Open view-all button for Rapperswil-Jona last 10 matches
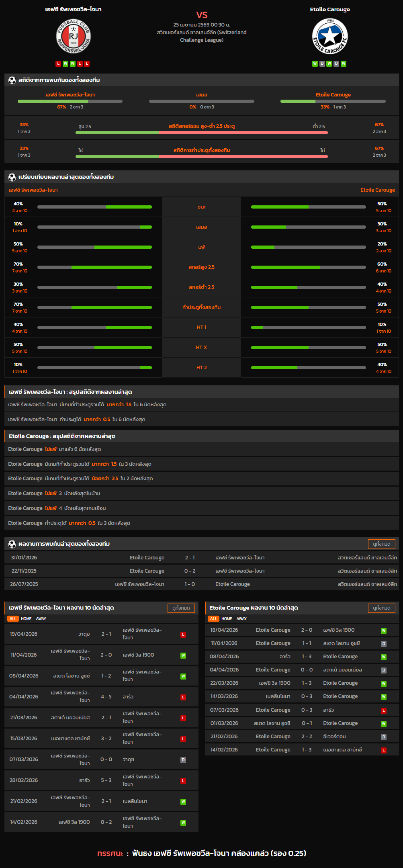Screen dimensions: 403x868 coord(181,608)
